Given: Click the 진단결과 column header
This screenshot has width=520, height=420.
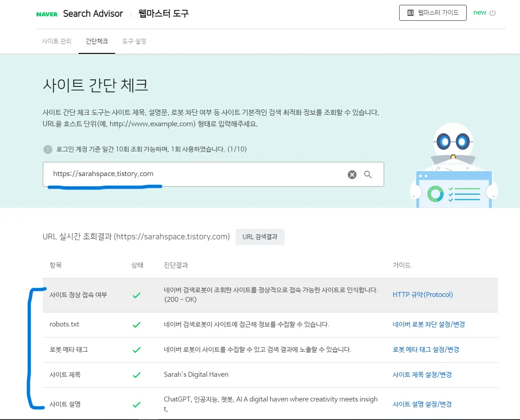Looking at the screenshot, I should tap(176, 265).
